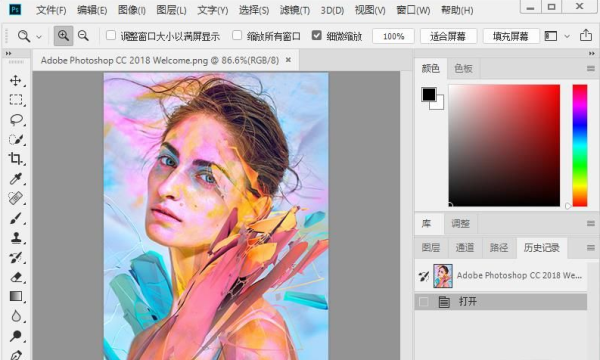
Task: Click the 填充屏幕 button
Action: click(x=511, y=36)
